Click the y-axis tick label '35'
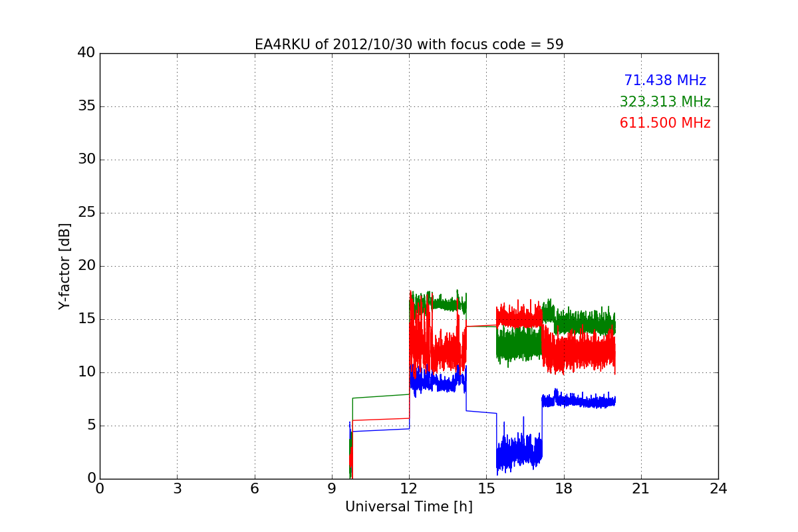The width and height of the screenshot is (798, 532). tap(86, 106)
